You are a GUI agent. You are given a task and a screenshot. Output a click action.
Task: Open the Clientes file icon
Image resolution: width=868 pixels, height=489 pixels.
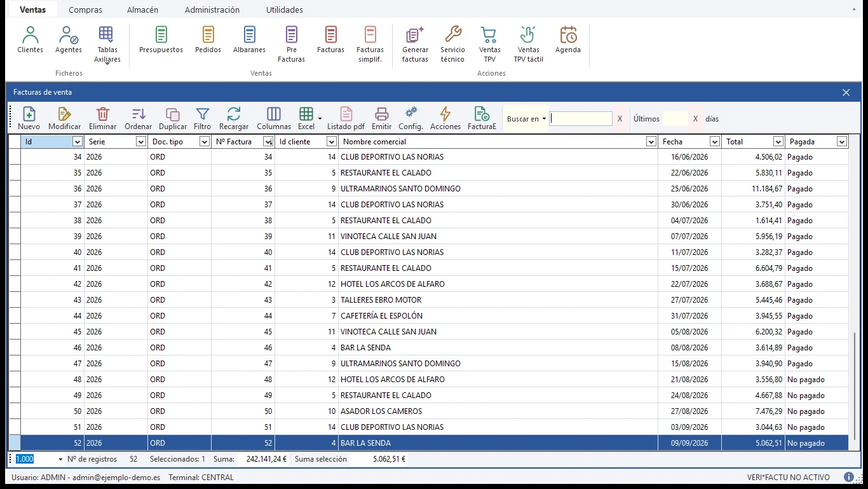point(30,39)
